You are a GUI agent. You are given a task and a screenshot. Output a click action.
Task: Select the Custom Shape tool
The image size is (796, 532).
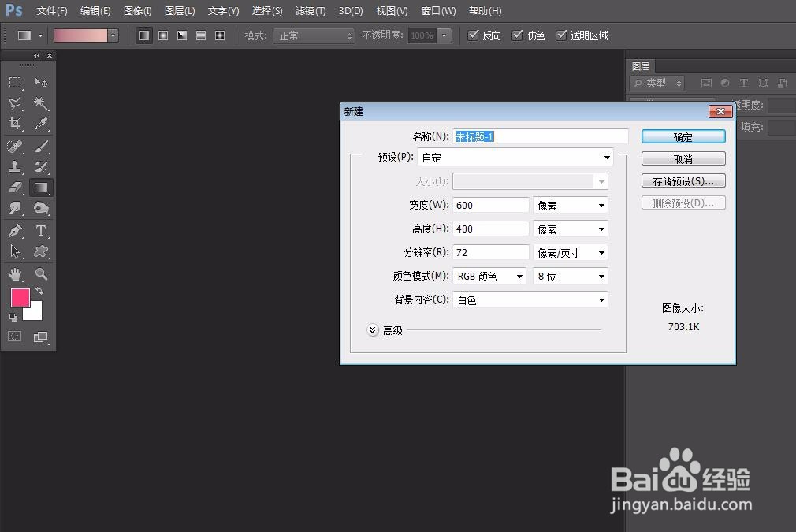tap(41, 251)
